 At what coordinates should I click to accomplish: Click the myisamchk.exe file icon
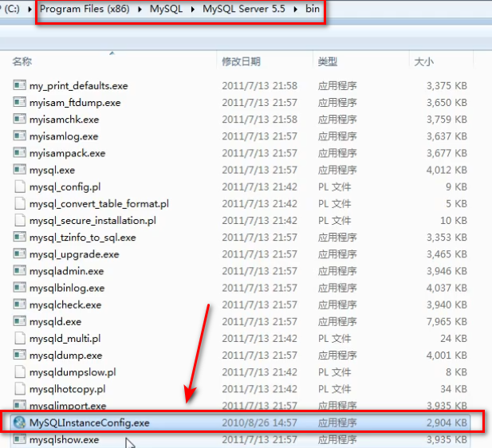(19, 119)
